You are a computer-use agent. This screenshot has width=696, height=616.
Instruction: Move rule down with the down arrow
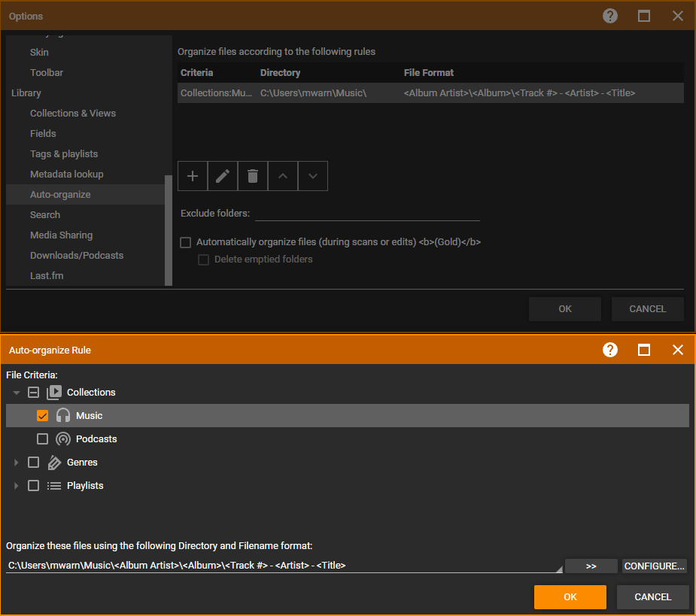point(313,176)
